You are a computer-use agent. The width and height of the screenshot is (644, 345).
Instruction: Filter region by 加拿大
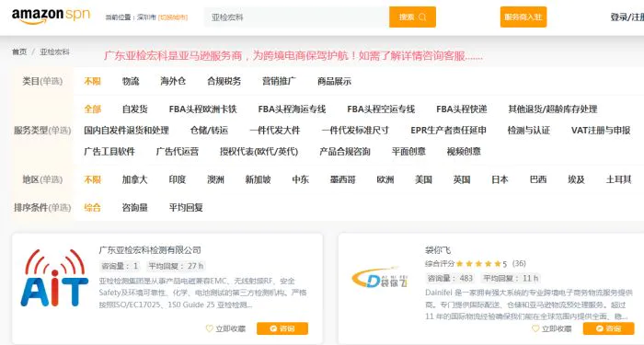[134, 179]
